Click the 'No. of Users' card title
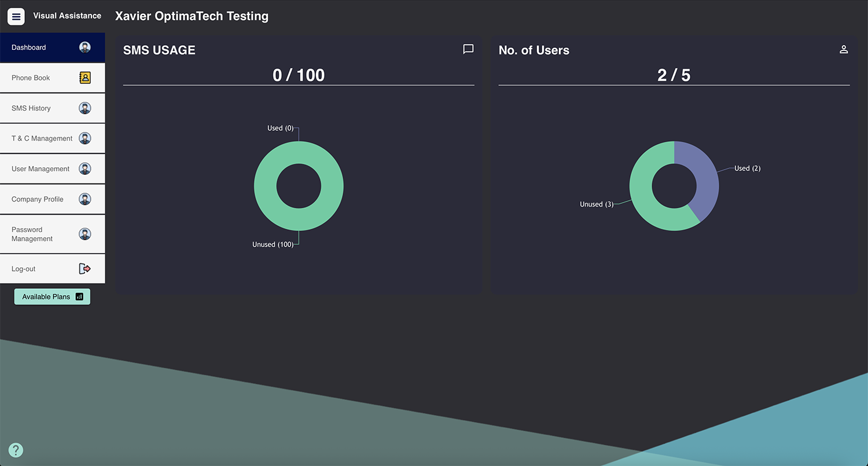 coord(534,50)
